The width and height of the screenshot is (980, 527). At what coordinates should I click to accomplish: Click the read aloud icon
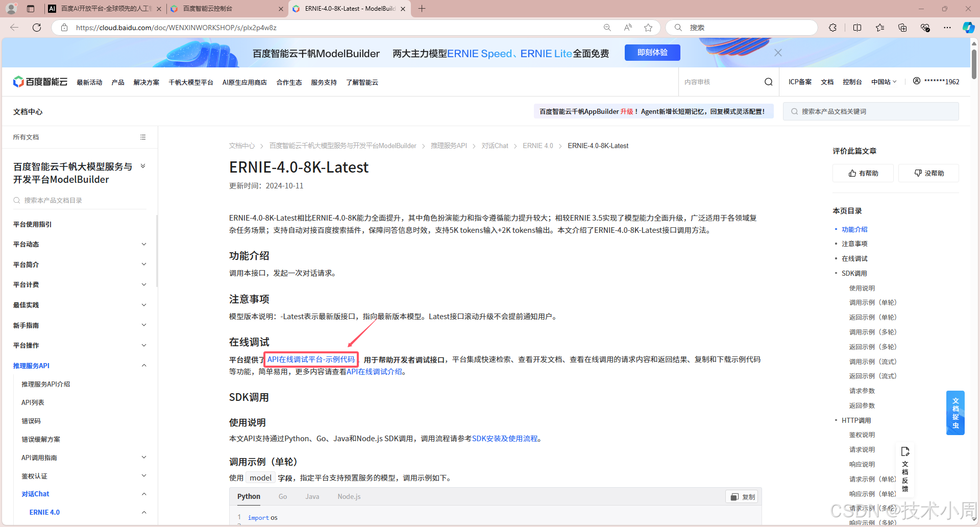628,28
